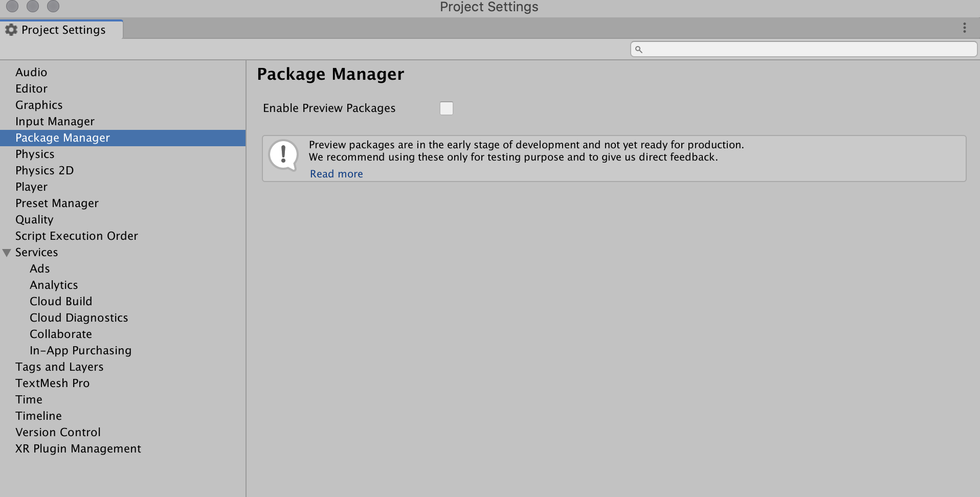Switch to the Project Settings tab
The image size is (980, 497).
(63, 30)
